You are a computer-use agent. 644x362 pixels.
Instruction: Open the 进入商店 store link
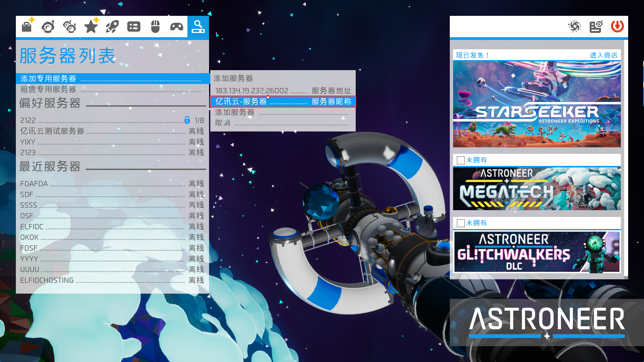point(603,55)
